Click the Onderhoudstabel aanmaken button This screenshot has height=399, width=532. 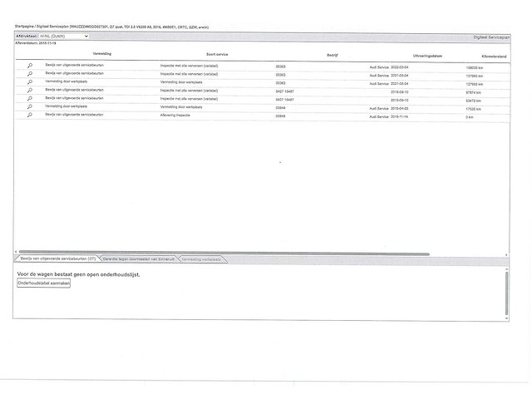[44, 283]
